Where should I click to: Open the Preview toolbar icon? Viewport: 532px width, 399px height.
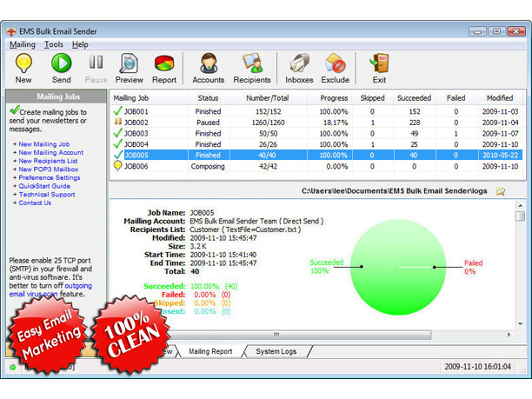(129, 63)
